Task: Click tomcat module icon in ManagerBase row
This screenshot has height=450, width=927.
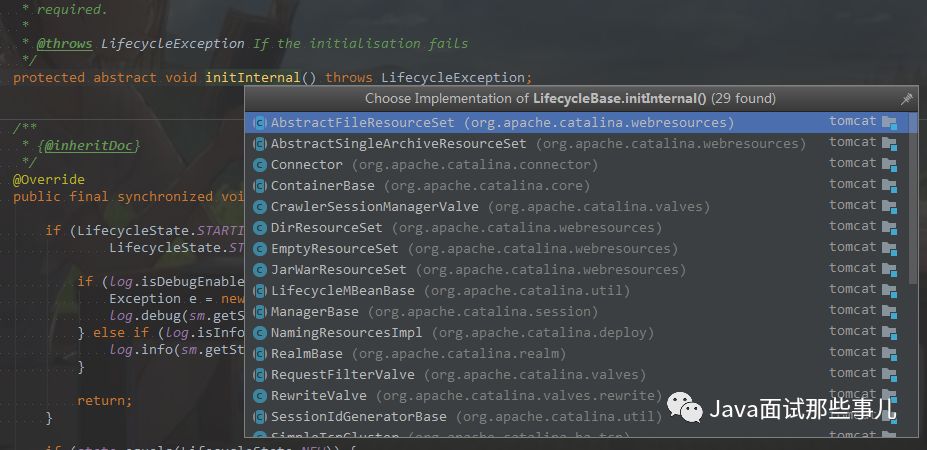Action: click(889, 312)
